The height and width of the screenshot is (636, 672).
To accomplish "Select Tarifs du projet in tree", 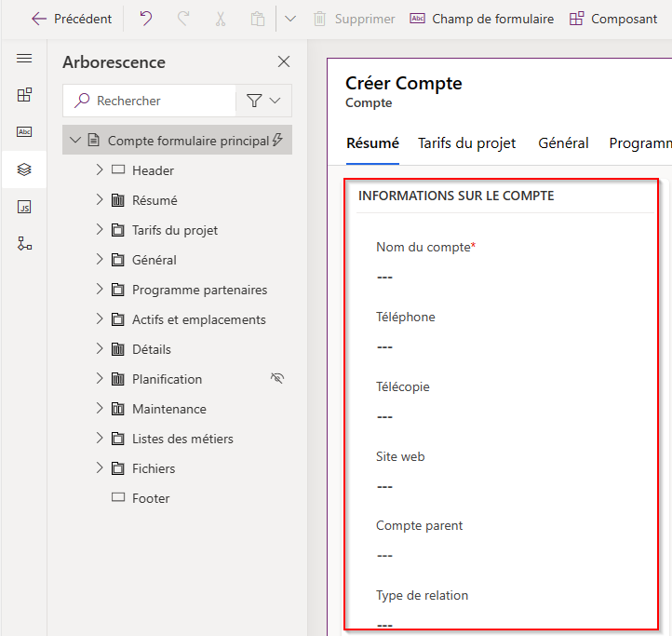I will point(175,230).
